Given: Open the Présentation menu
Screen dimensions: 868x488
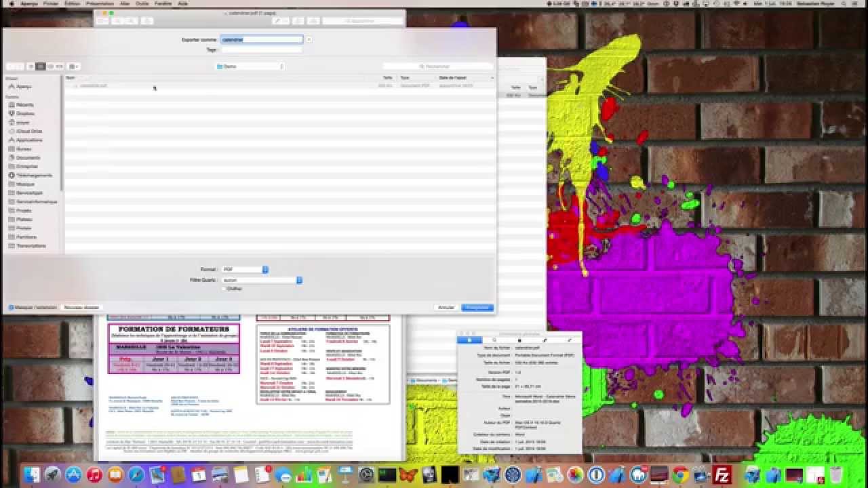Looking at the screenshot, I should tap(99, 3).
